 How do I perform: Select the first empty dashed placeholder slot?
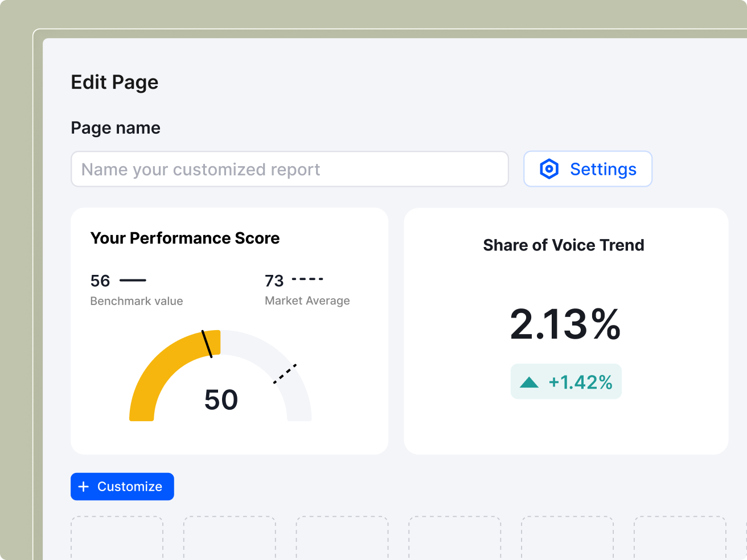coord(117,538)
